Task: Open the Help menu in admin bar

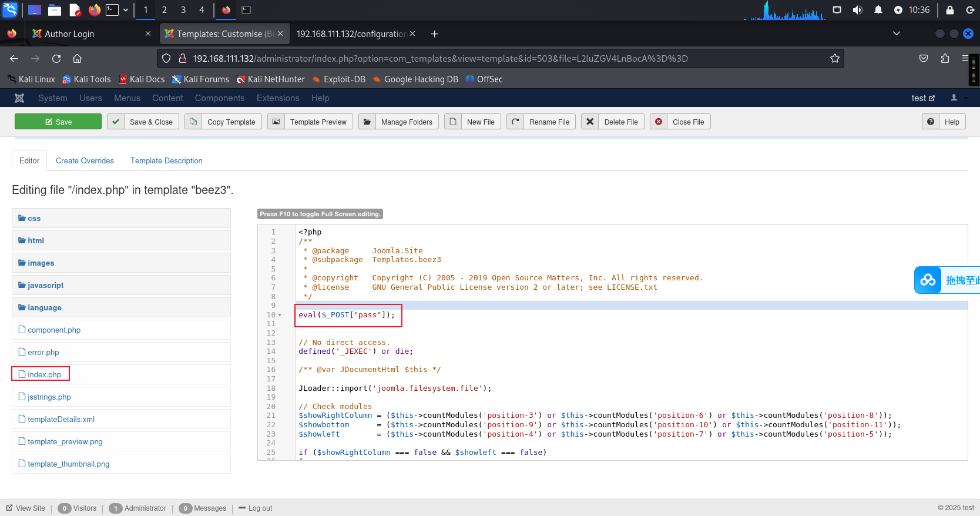Action: pyautogui.click(x=320, y=98)
